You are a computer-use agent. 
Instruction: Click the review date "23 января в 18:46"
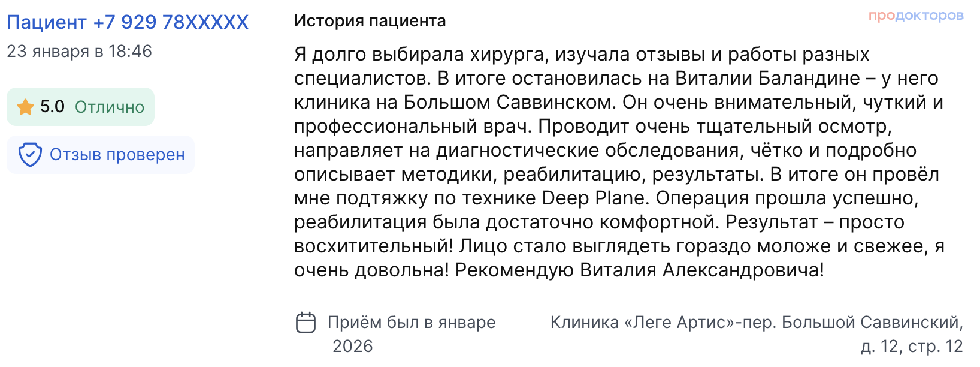[x=80, y=52]
